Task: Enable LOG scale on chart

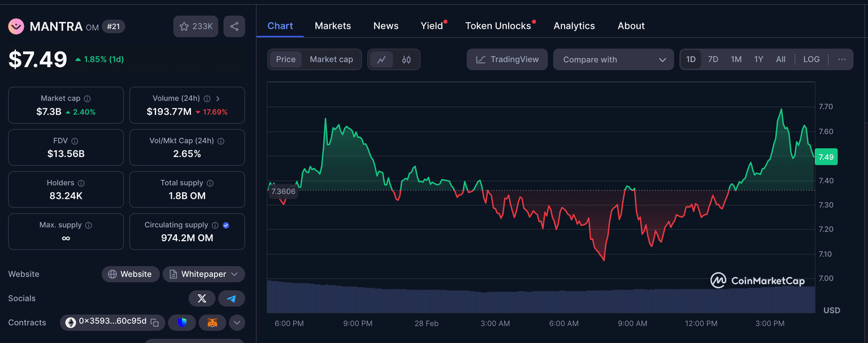Action: (x=811, y=59)
